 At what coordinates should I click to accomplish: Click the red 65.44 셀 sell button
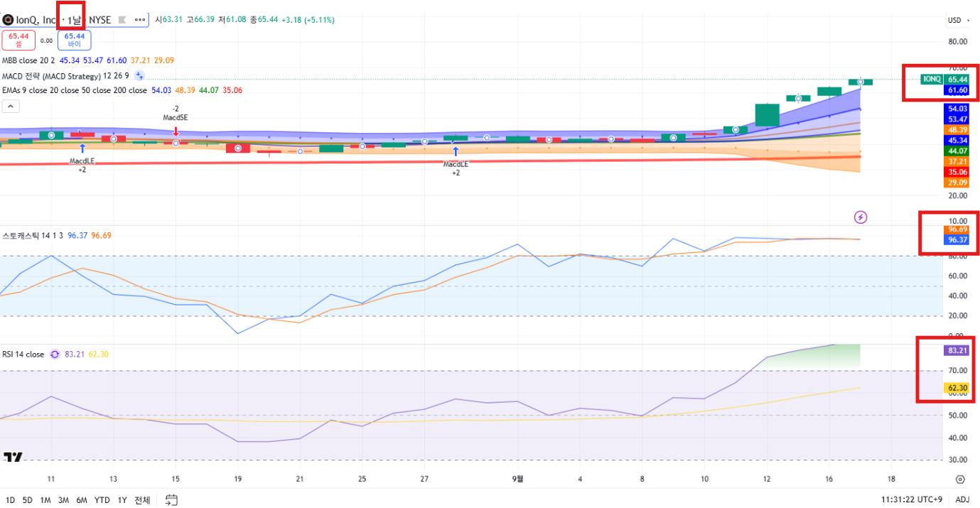(x=18, y=40)
